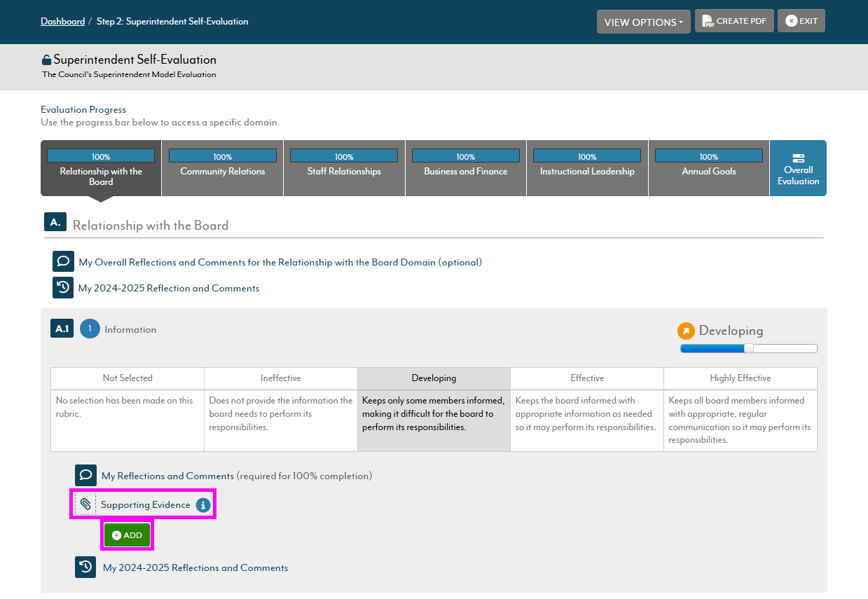Expand My 2024-2025 Reflections and Comments in A.1
The image size is (868, 599).
195,567
